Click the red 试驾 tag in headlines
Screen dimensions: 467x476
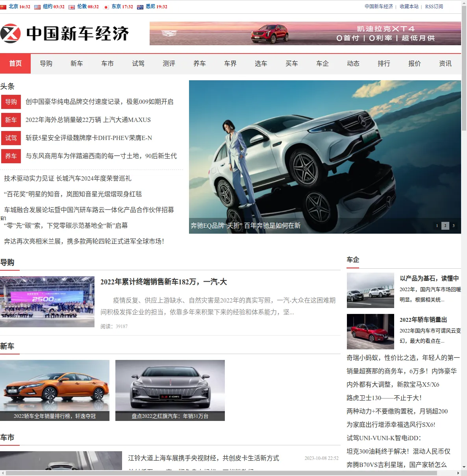(x=11, y=138)
